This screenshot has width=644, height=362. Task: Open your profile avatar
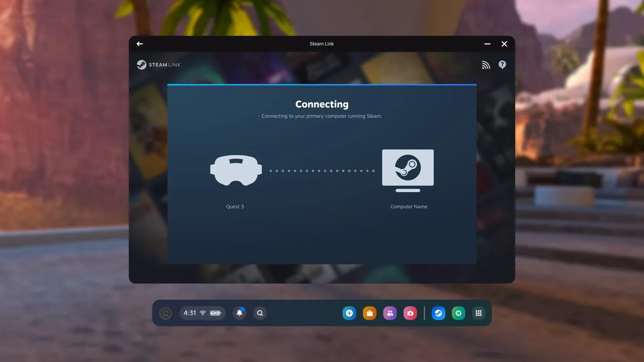coord(165,312)
